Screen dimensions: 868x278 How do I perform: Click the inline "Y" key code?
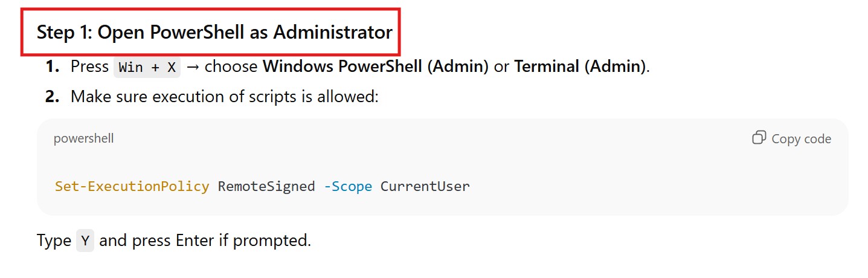pyautogui.click(x=85, y=241)
